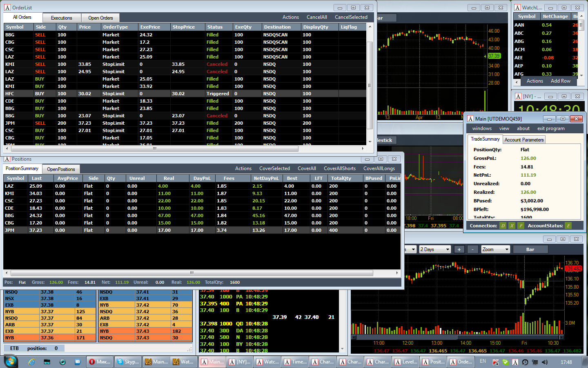Click the chart's bottom horizontal scrollbar

pyautogui.click(x=457, y=337)
